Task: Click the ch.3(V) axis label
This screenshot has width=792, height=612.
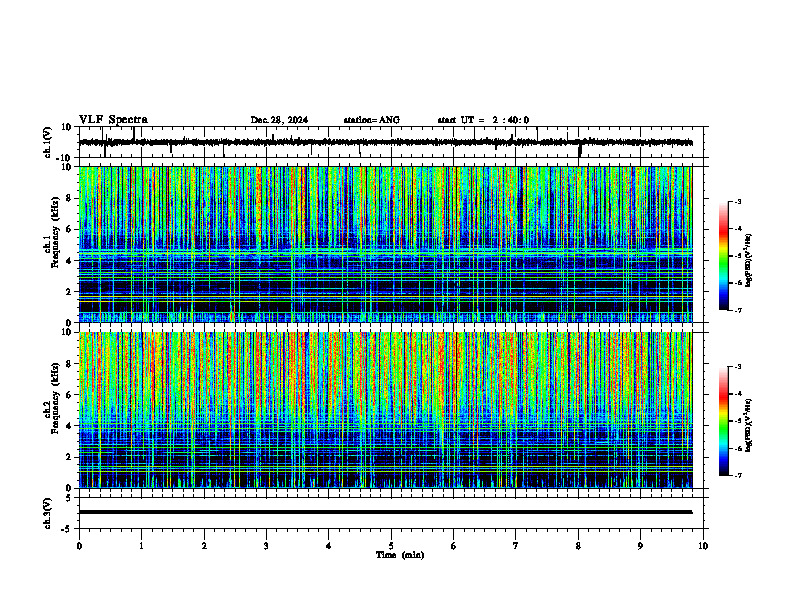Action: click(48, 514)
